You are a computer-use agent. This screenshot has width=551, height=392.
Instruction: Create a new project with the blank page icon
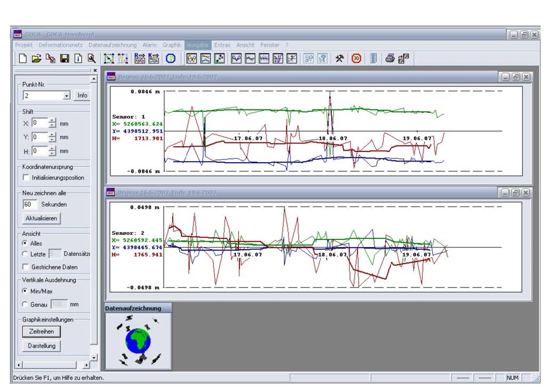pyautogui.click(x=23, y=59)
